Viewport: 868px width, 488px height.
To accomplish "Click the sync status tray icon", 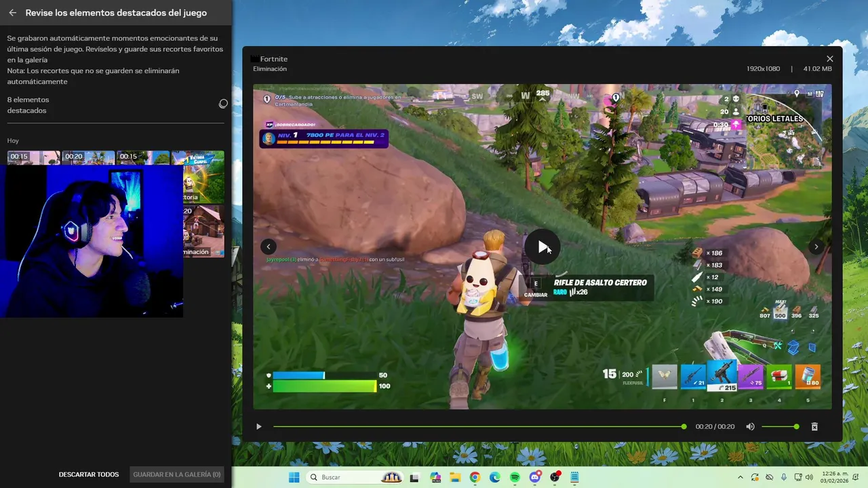I will tap(755, 477).
